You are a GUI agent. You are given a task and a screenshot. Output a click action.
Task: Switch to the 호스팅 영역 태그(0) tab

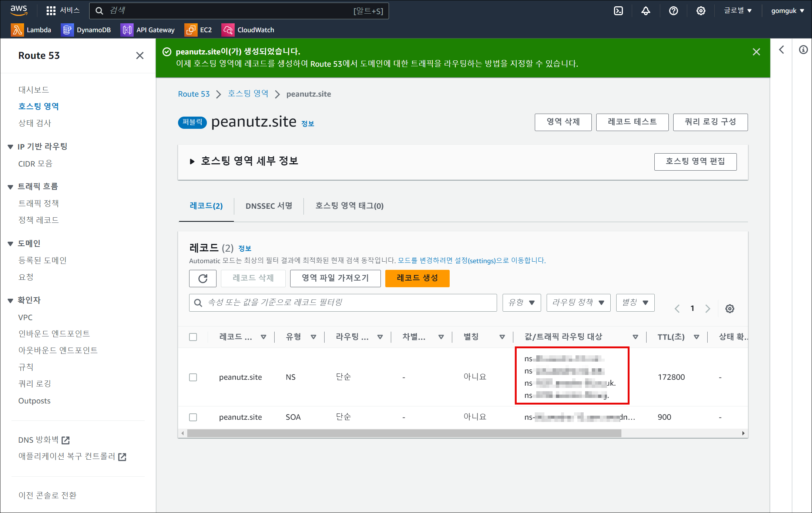point(349,206)
